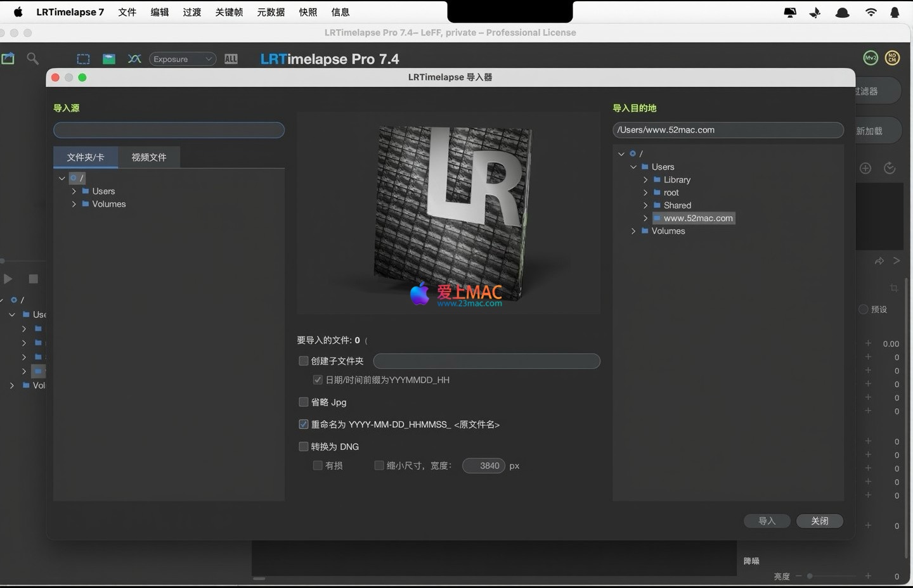The height and width of the screenshot is (588, 913).
Task: Click the magnifier search icon
Action: point(32,59)
